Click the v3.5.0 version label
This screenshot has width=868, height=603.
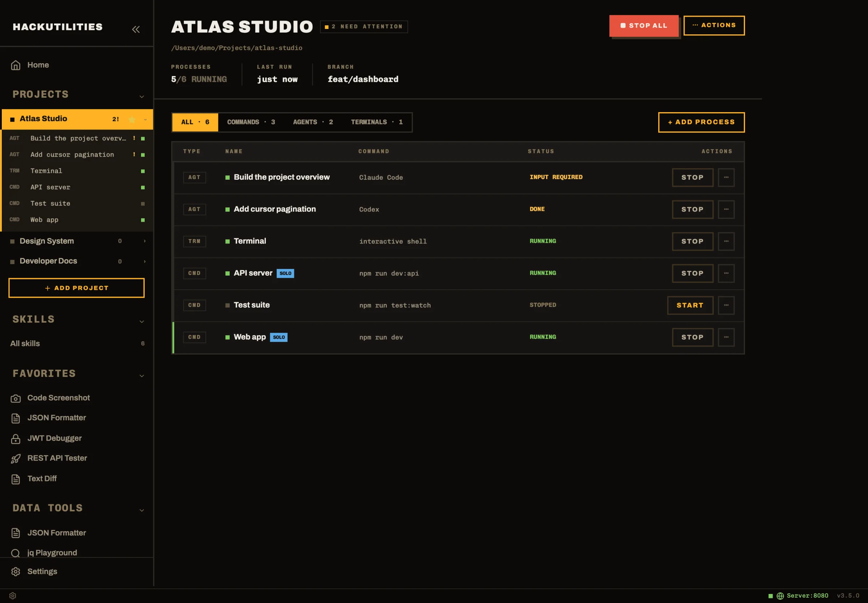pos(848,596)
